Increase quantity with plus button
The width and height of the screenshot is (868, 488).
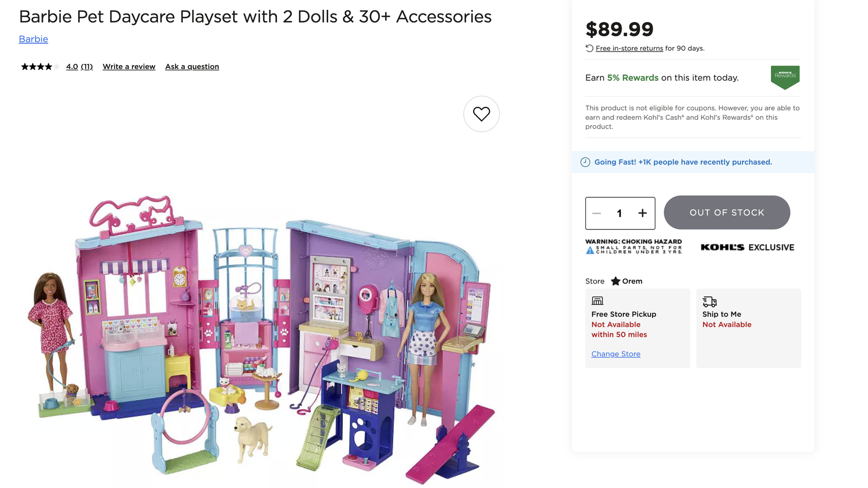click(642, 213)
